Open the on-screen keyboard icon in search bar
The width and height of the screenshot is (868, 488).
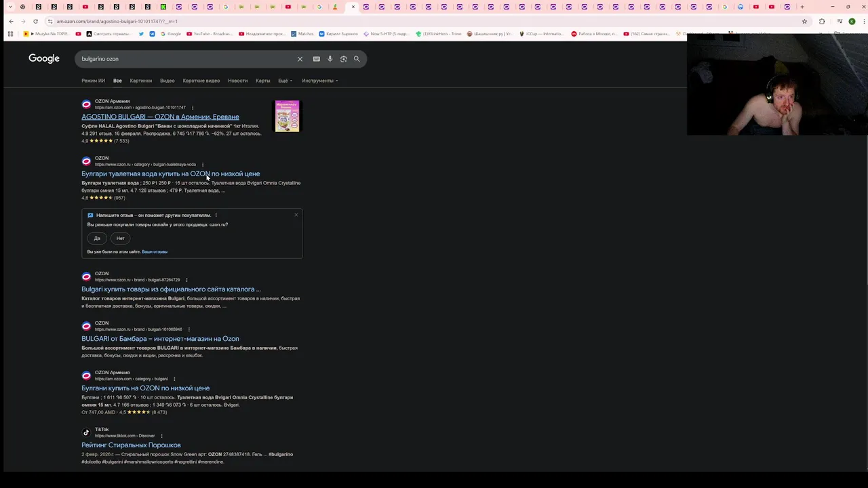(x=316, y=59)
